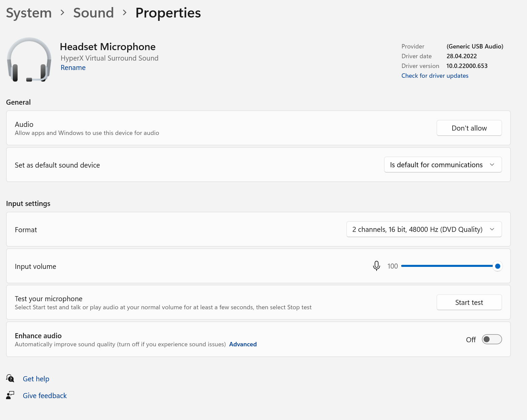Click the Give feedback icon
527x420 pixels.
coord(10,395)
